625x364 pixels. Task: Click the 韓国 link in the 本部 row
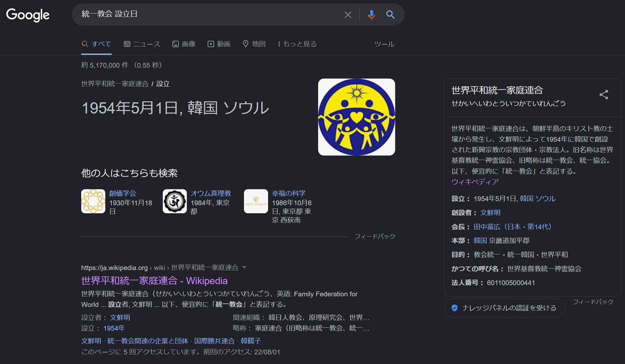480,241
